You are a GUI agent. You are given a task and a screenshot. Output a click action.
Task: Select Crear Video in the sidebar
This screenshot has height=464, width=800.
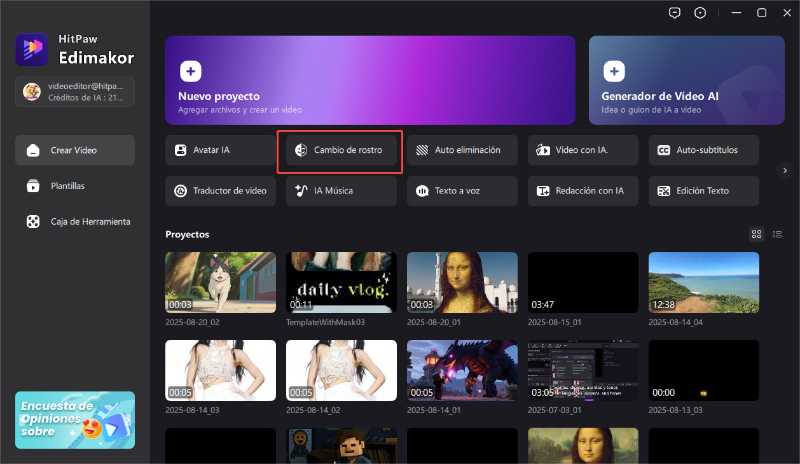(75, 150)
